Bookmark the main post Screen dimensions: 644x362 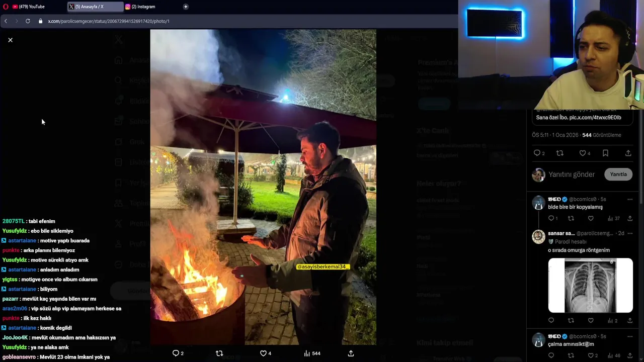coord(605,153)
